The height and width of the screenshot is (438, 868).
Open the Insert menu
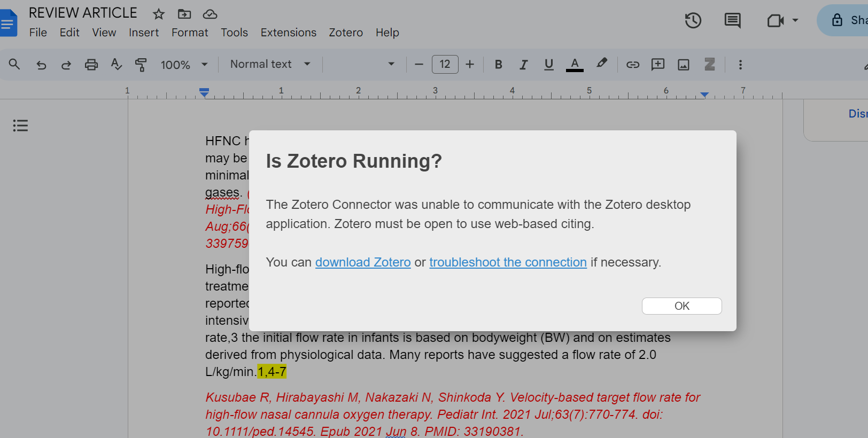click(144, 33)
